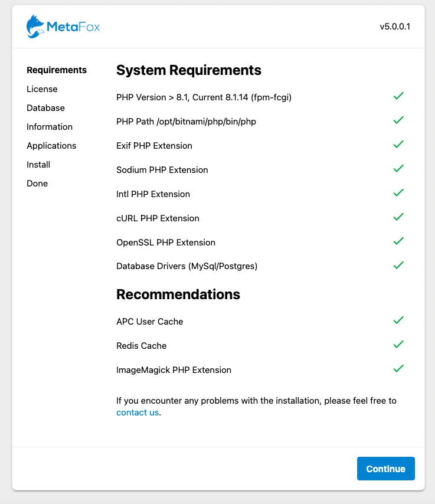
Task: Click the Exif PHP Extension checkmark
Action: pyautogui.click(x=398, y=144)
